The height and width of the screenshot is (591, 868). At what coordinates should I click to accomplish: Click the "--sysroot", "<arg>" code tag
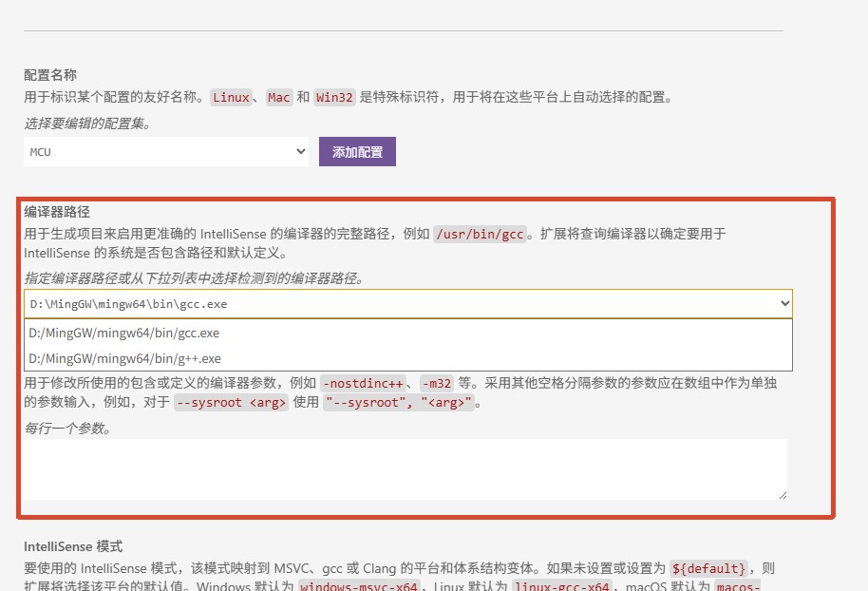point(399,403)
